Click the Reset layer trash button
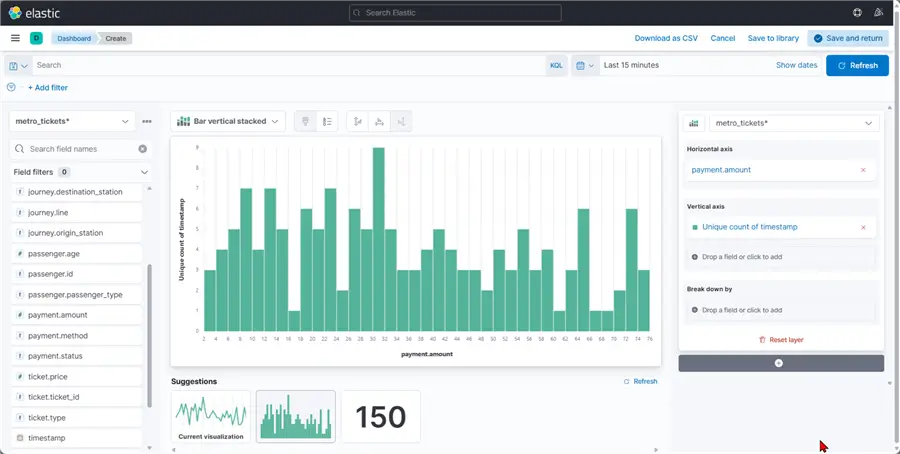 (781, 340)
